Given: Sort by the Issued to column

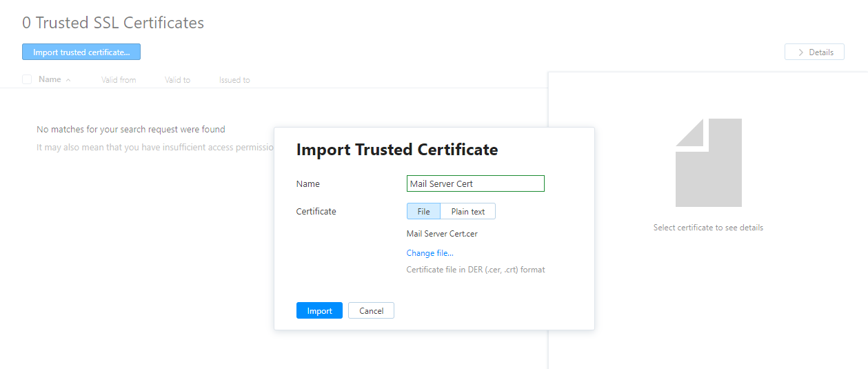Looking at the screenshot, I should point(234,80).
